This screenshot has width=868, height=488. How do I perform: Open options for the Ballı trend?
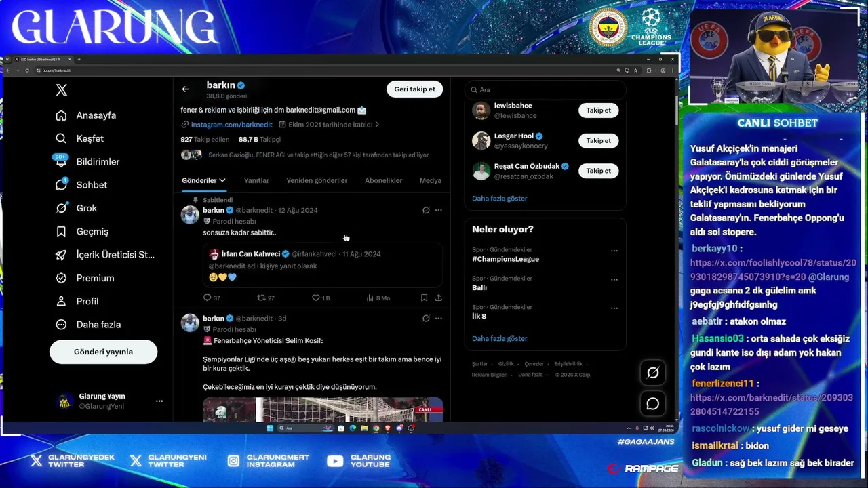tap(614, 279)
